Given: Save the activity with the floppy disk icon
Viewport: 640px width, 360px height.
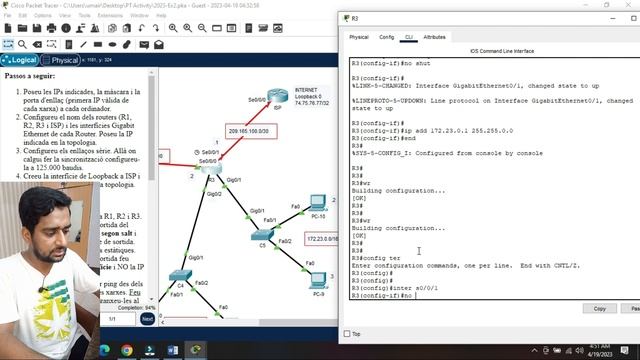Looking at the screenshot, I should click(x=37, y=28).
